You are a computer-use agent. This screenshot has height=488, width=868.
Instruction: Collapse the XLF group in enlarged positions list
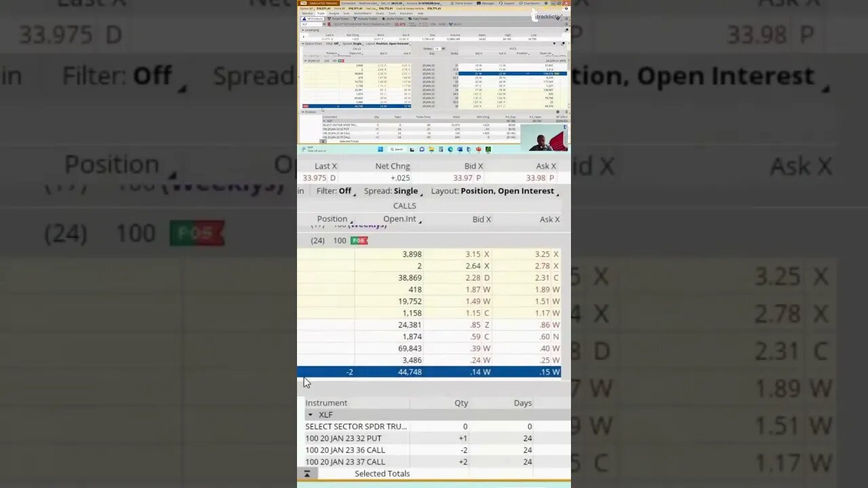pos(310,415)
